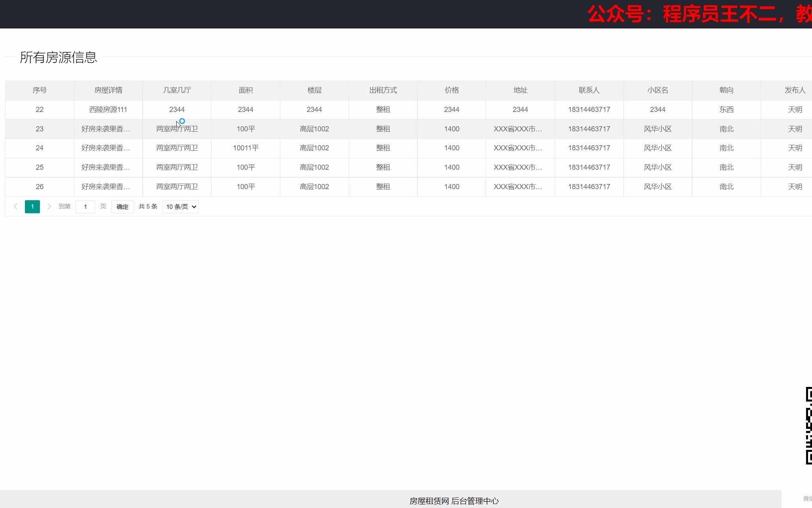Confirm page jump with 确定 button

click(123, 207)
